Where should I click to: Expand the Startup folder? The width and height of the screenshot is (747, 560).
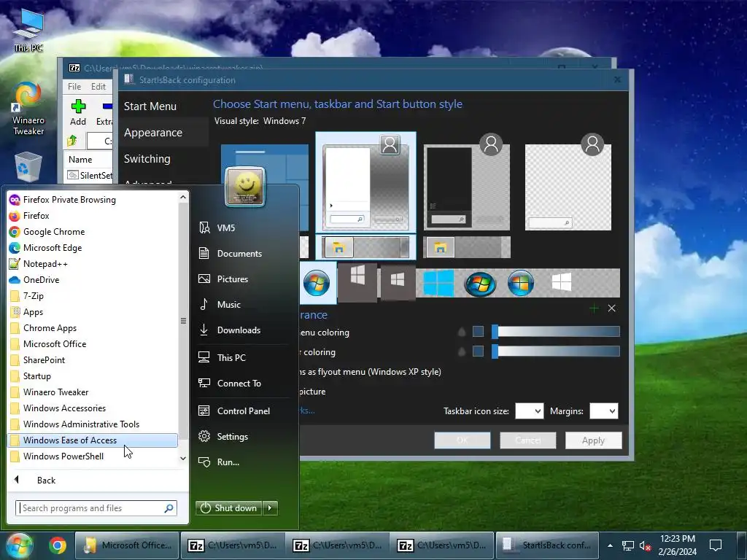93,376
